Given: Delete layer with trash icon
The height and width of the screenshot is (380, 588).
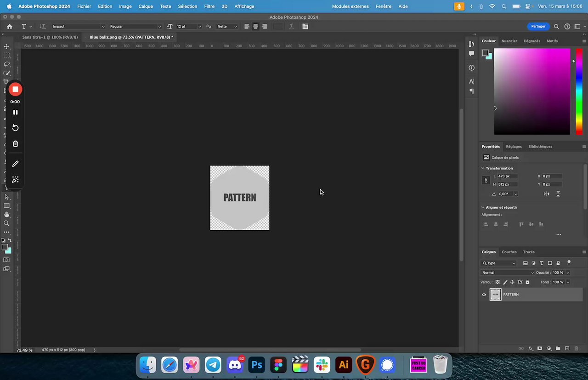Looking at the screenshot, I should 577,348.
